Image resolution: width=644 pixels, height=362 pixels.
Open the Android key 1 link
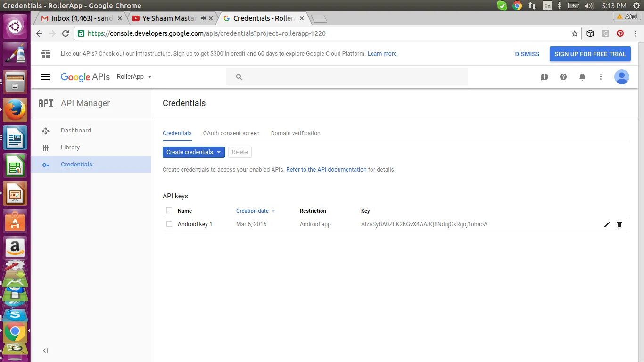click(195, 224)
